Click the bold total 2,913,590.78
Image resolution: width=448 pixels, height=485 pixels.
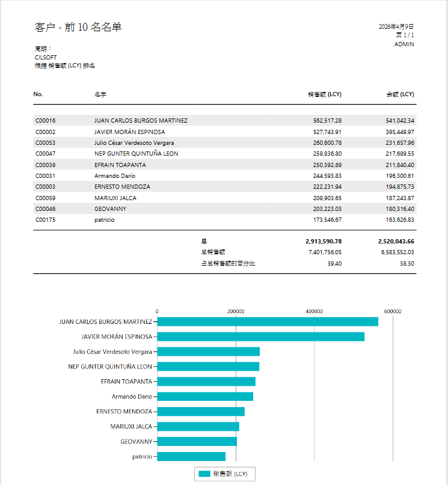324,241
